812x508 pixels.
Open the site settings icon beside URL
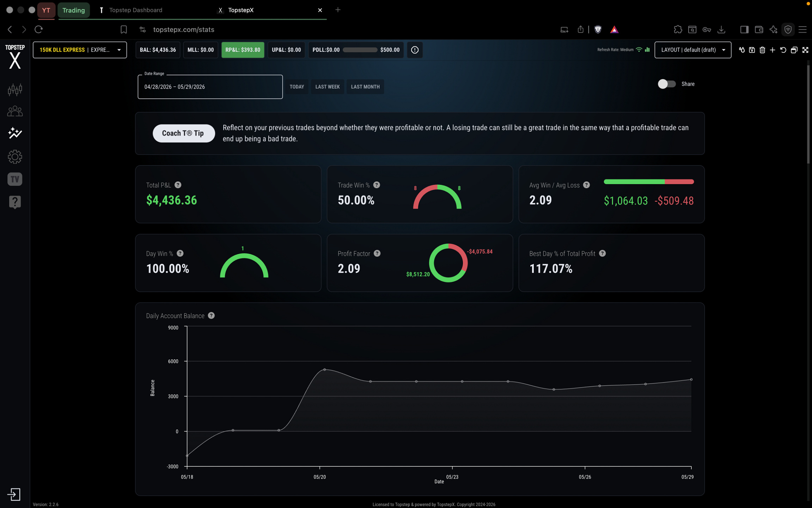[142, 30]
